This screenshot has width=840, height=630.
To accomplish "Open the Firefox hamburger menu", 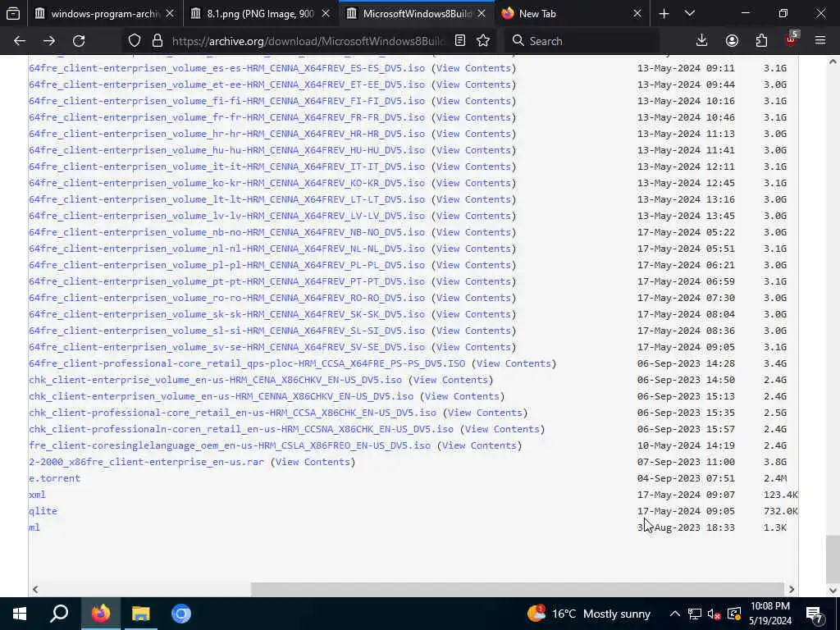I will click(820, 41).
